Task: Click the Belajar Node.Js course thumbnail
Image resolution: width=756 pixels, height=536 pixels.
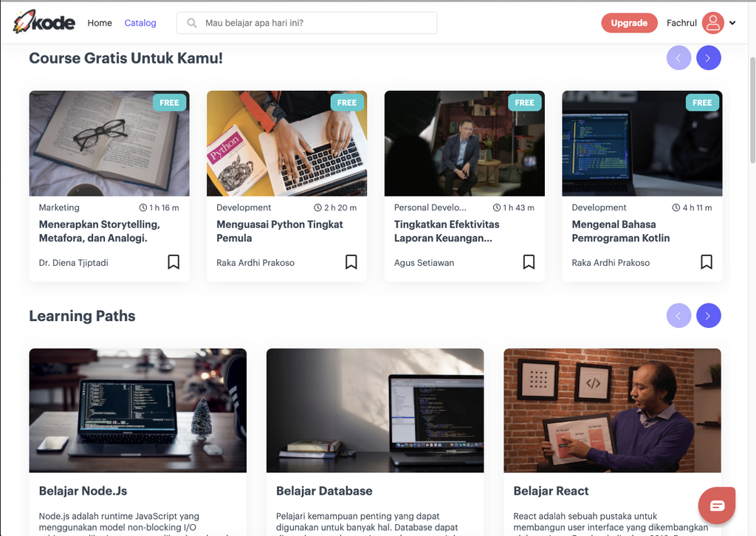Action: pos(137,410)
